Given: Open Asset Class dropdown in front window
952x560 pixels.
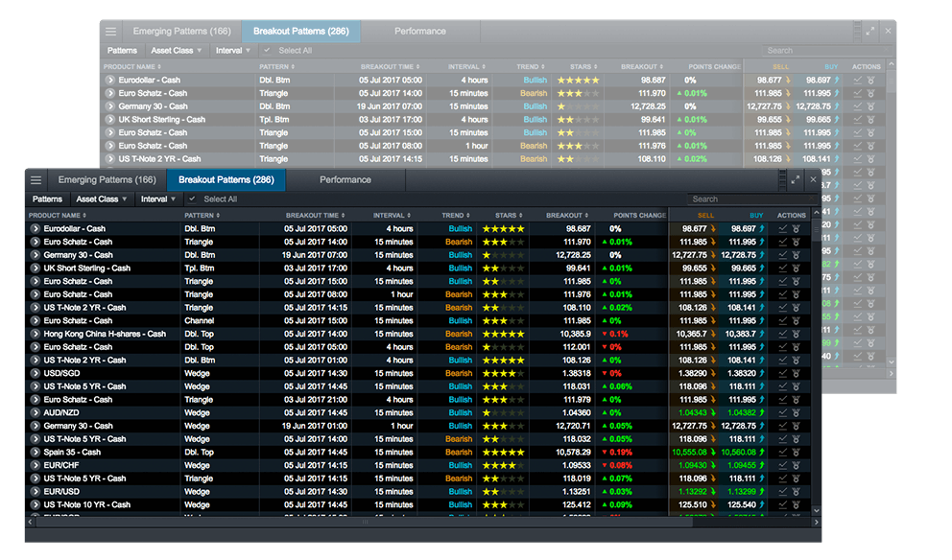Looking at the screenshot, I should [x=102, y=199].
